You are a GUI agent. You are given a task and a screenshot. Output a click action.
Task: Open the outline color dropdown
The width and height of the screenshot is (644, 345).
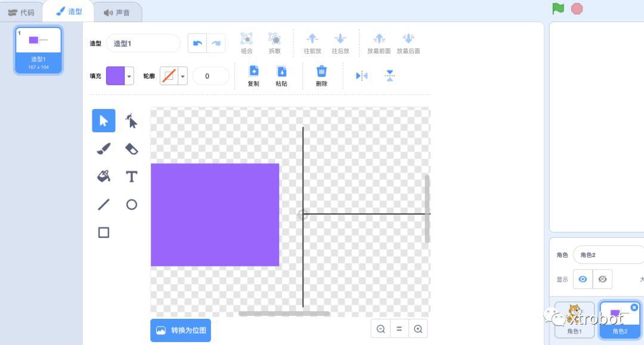[x=183, y=76]
